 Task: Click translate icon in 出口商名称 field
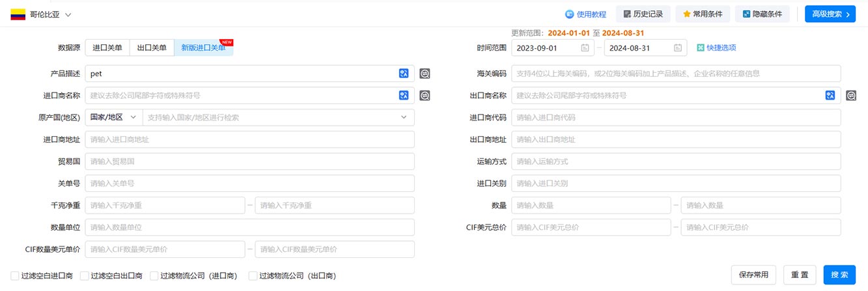(x=830, y=95)
